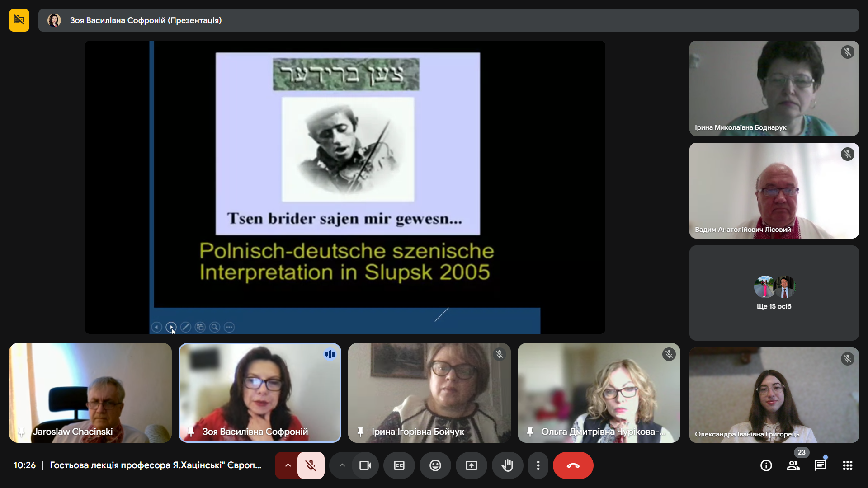
Task: Turn off the camera button
Action: pyautogui.click(x=365, y=465)
